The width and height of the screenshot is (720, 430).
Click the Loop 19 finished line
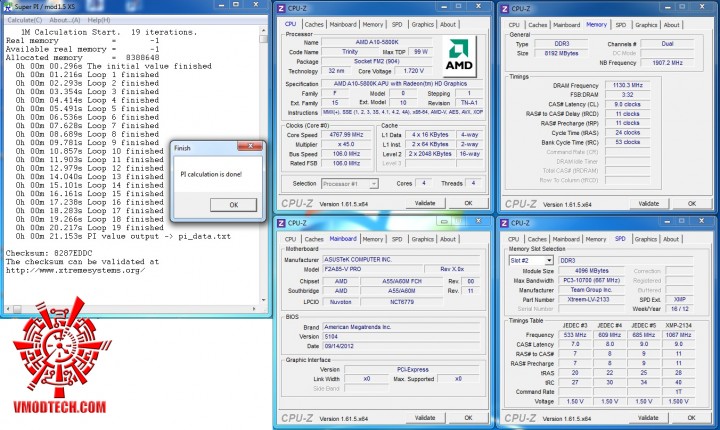(90, 228)
